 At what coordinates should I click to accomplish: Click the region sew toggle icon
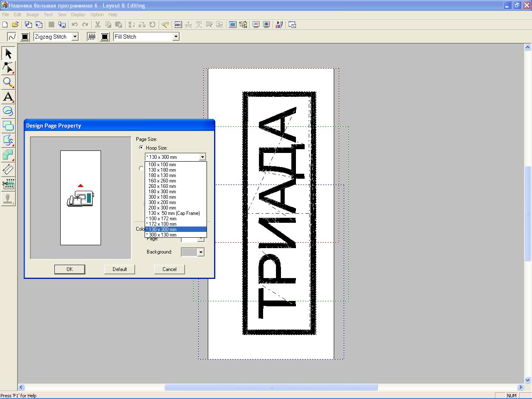[91, 37]
